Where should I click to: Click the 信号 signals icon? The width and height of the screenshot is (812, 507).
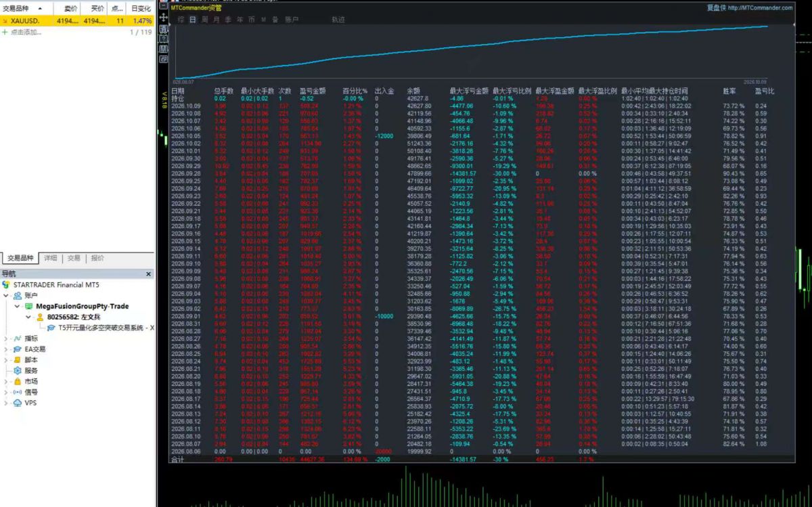coord(18,392)
